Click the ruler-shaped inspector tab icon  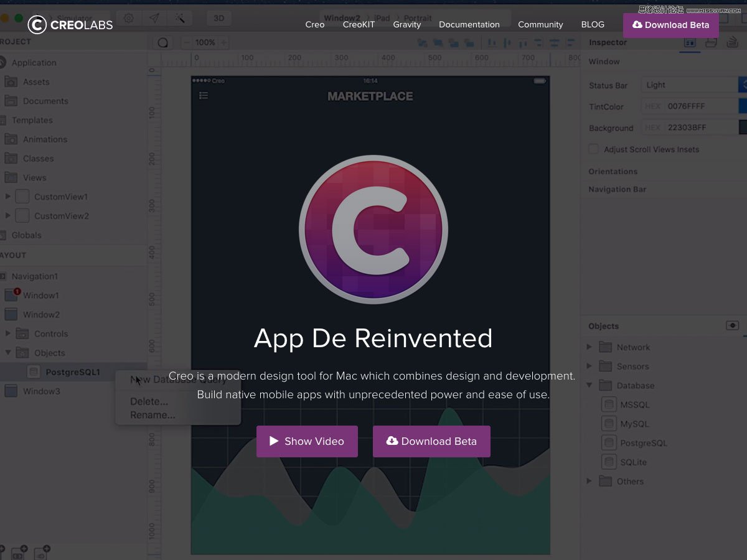coord(712,42)
